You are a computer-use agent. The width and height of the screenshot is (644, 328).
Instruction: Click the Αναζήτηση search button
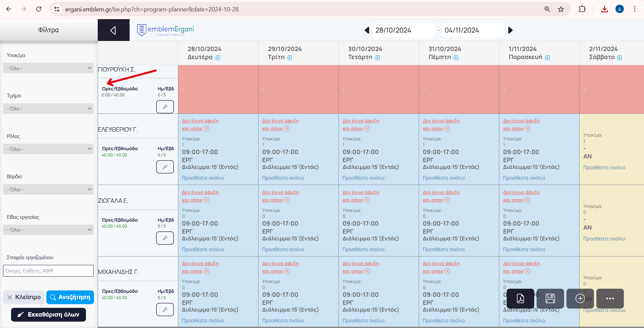[x=70, y=297]
